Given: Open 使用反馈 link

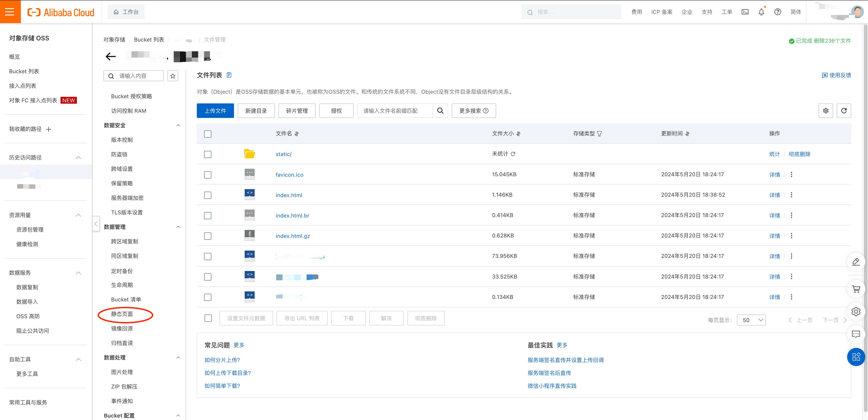Looking at the screenshot, I should [836, 75].
